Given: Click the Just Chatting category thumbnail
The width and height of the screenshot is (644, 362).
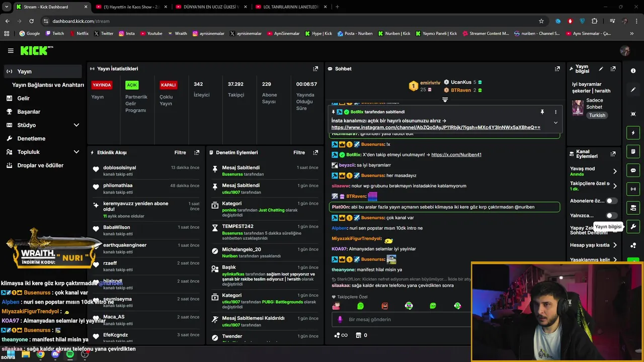Looking at the screenshot, I should click(x=578, y=107).
